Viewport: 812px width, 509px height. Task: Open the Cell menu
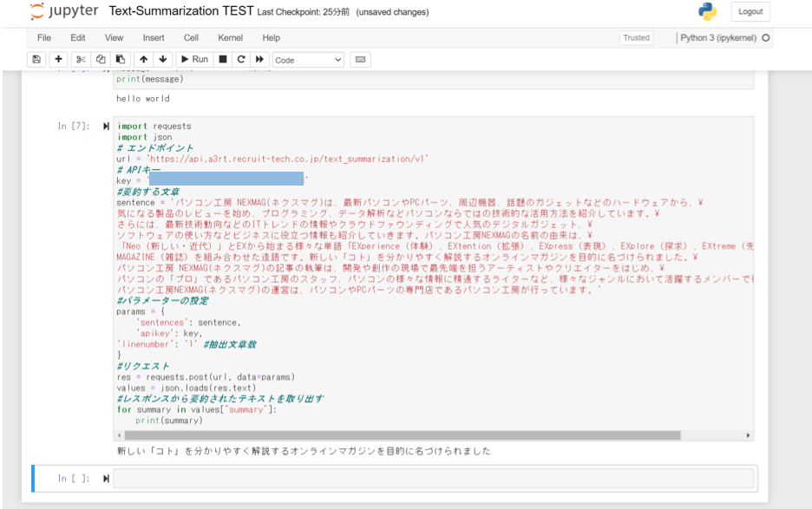191,38
